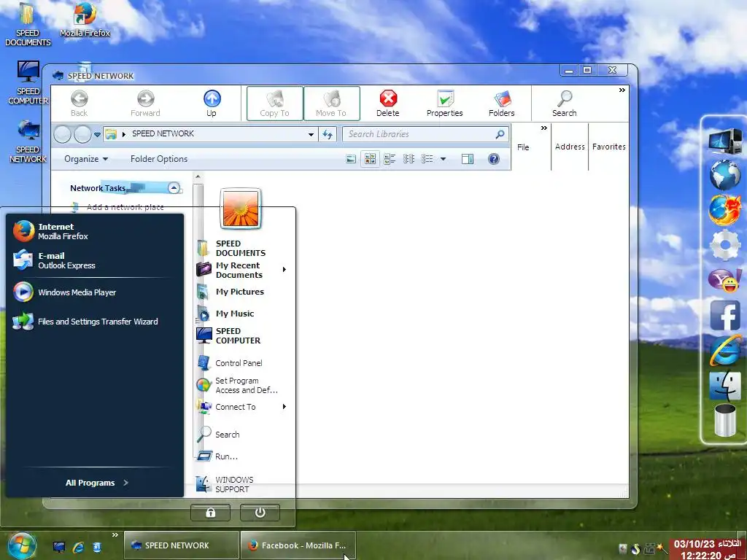747x560 pixels.
Task: Click the blue Help question mark
Action: tap(494, 159)
